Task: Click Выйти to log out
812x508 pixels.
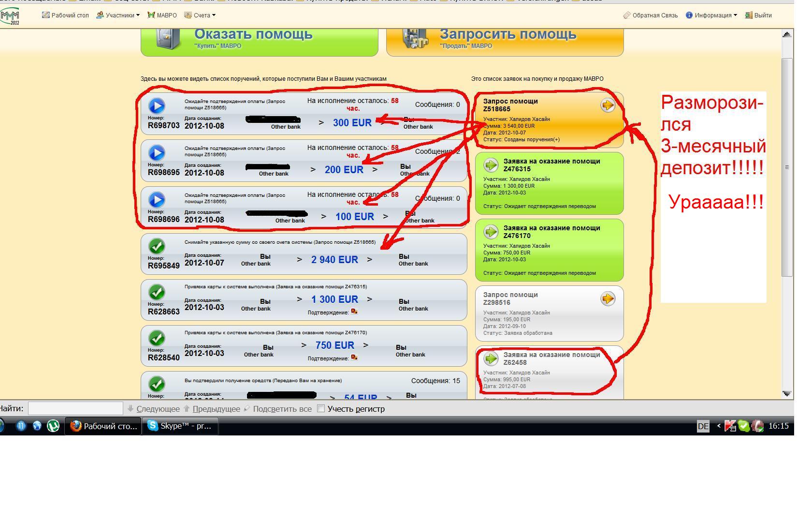Action: 758,15
